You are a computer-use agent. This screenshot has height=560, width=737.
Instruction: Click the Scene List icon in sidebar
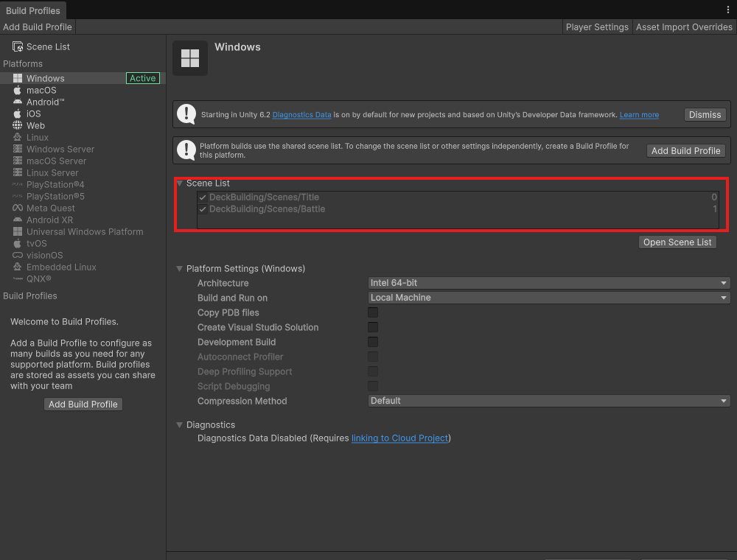pos(18,46)
